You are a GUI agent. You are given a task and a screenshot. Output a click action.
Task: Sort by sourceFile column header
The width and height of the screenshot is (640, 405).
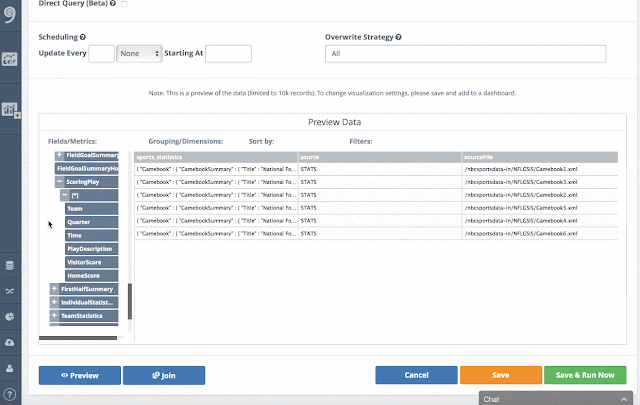[540, 157]
